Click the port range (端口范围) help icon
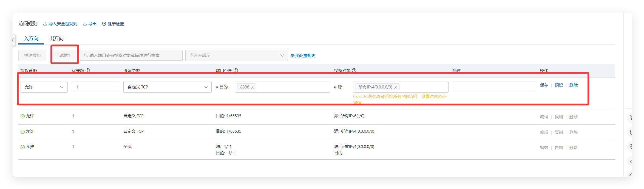Viewport: 644px width, 189px height. point(236,70)
